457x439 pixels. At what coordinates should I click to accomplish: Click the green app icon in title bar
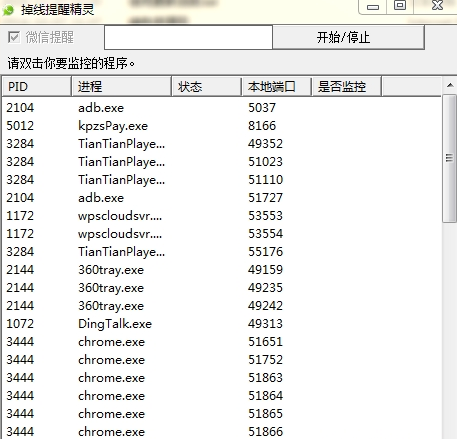8,10
